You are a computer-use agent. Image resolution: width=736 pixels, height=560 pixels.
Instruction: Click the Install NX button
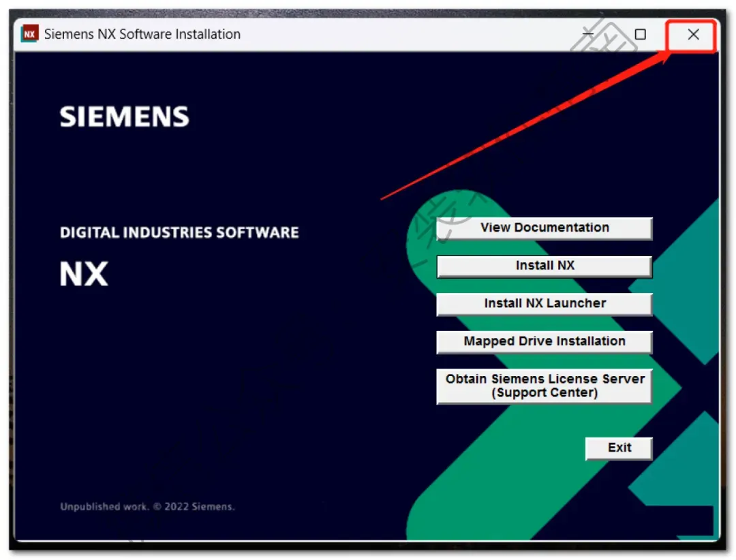coord(544,266)
